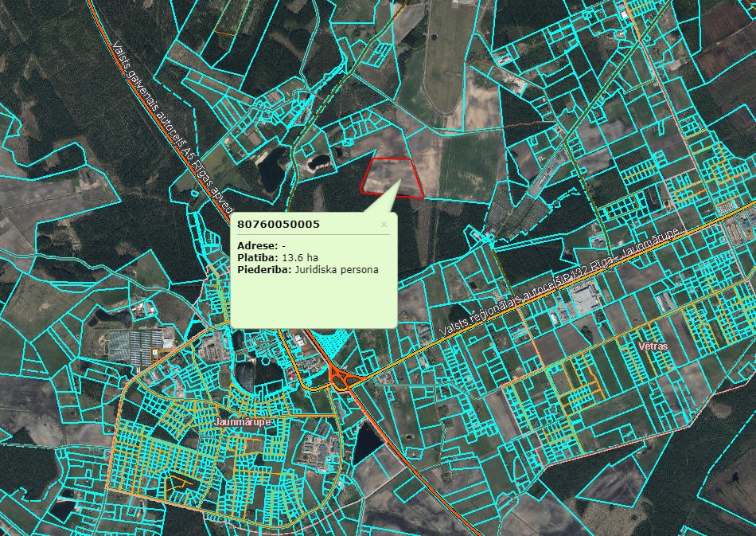Click the Adrese row in popup

point(262,246)
